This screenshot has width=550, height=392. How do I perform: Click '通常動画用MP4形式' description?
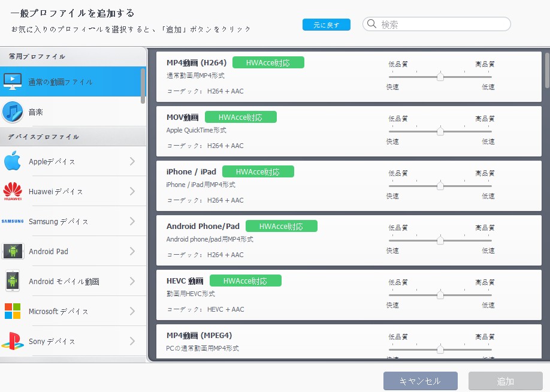click(195, 76)
